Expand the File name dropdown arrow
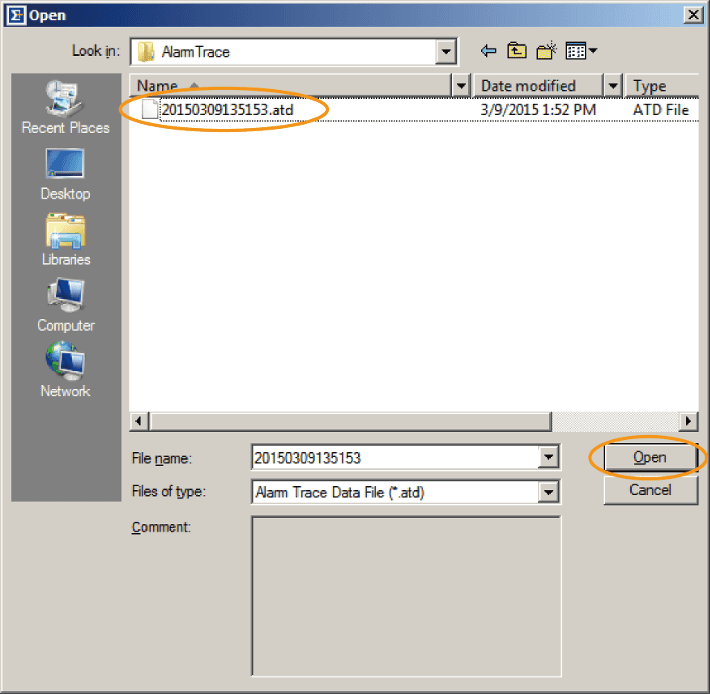This screenshot has height=694, width=710. 548,458
